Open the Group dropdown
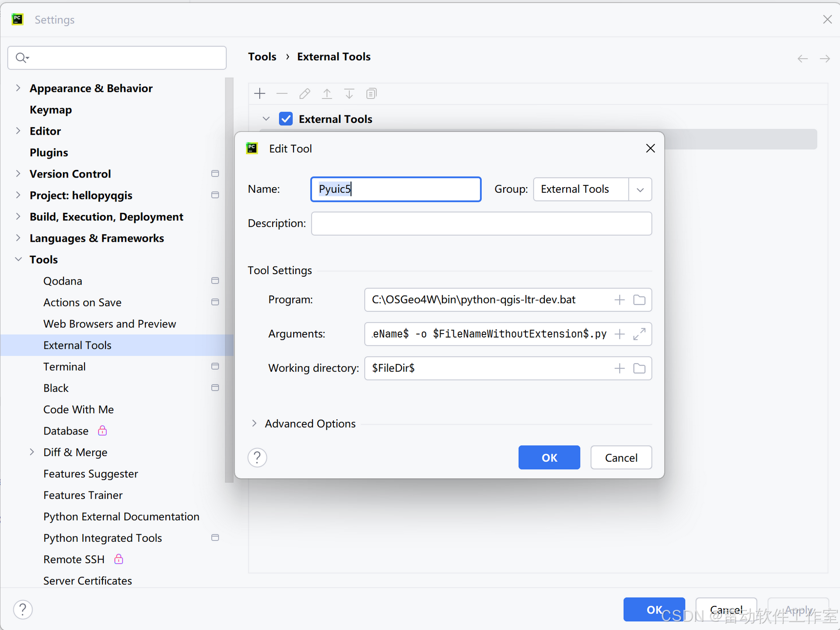 (x=640, y=189)
